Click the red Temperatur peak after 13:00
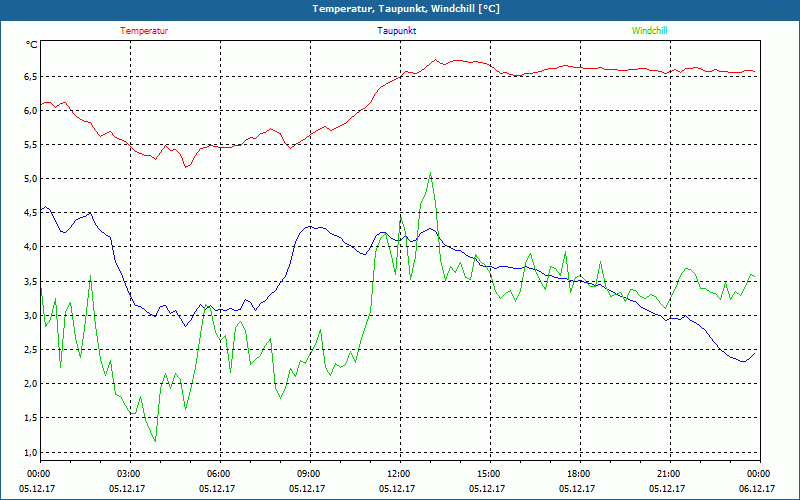 435,60
